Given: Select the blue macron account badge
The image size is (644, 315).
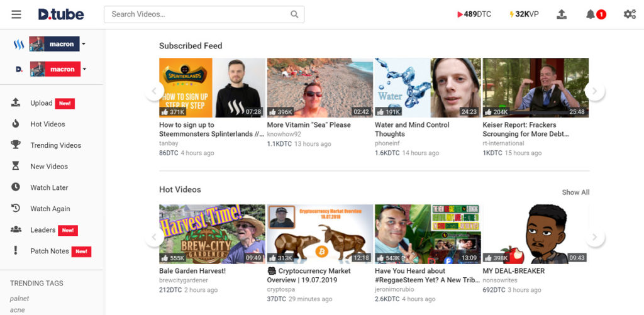Looking at the screenshot, I should coord(54,44).
